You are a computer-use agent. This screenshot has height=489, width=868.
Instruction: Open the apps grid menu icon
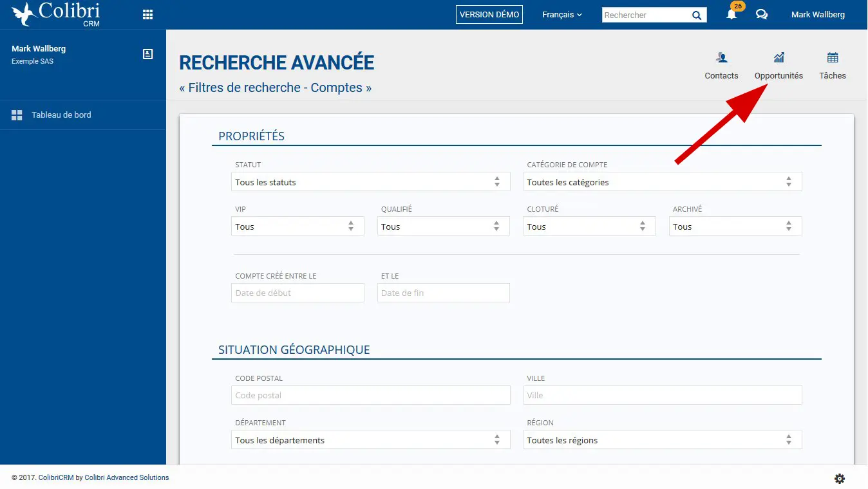[x=147, y=15]
